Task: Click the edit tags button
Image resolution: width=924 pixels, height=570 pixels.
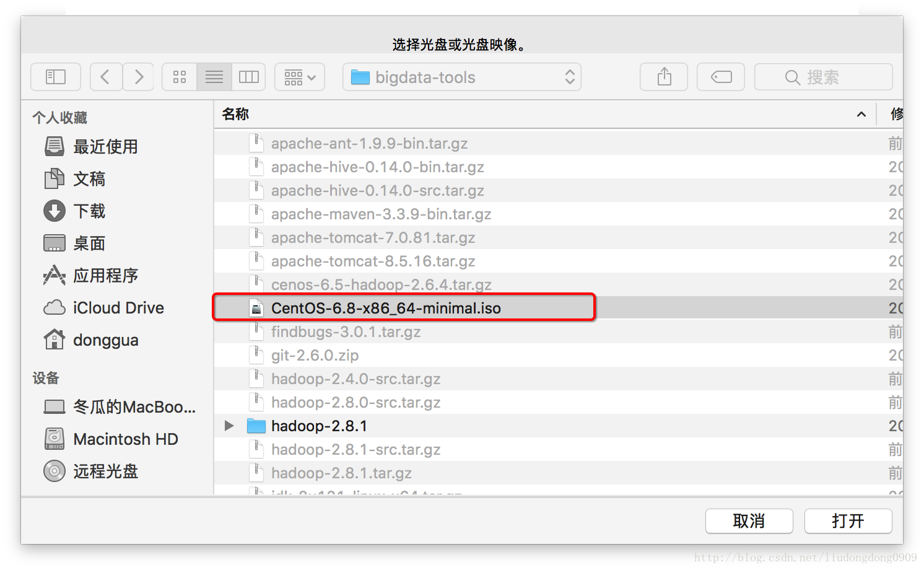Action: point(721,77)
